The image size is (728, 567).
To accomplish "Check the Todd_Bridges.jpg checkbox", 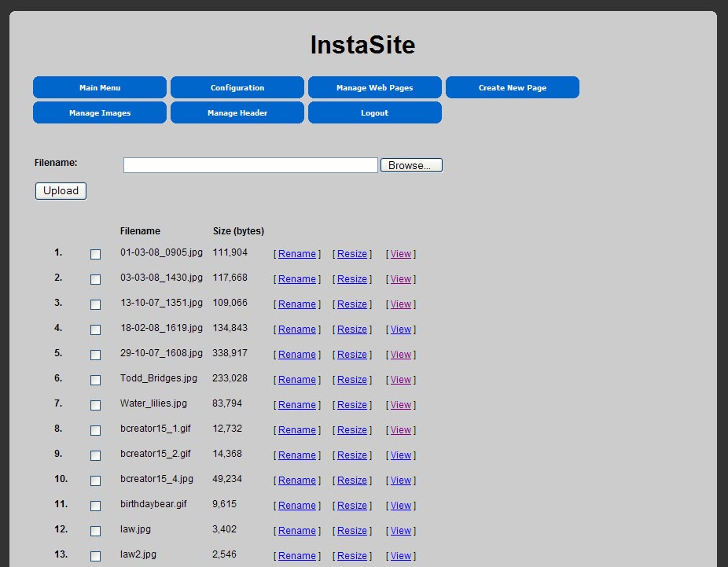I will 95,380.
